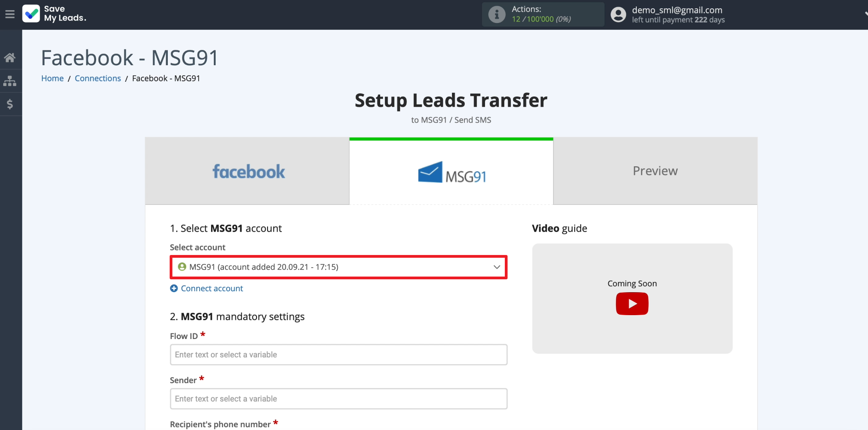Select the MSG91 tab
868x430 pixels.
click(451, 171)
